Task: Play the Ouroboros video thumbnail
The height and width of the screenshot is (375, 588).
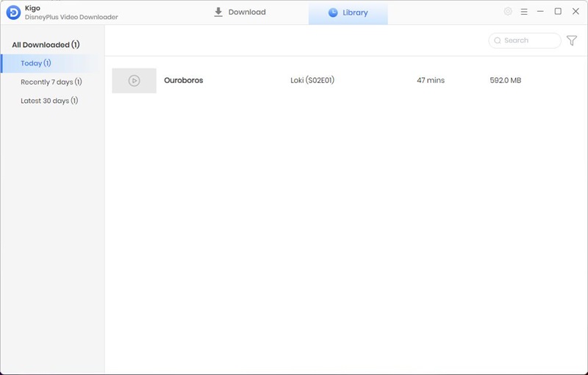Action: point(135,81)
